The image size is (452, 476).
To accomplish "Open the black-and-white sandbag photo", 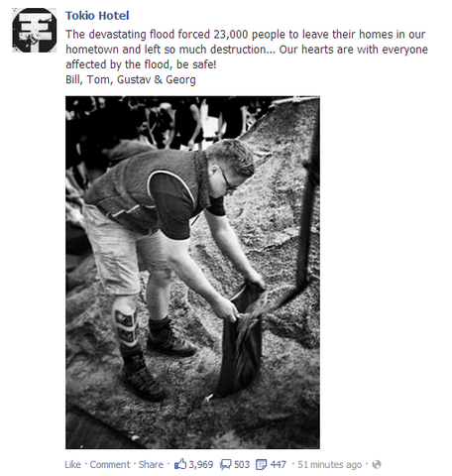I will click(192, 273).
